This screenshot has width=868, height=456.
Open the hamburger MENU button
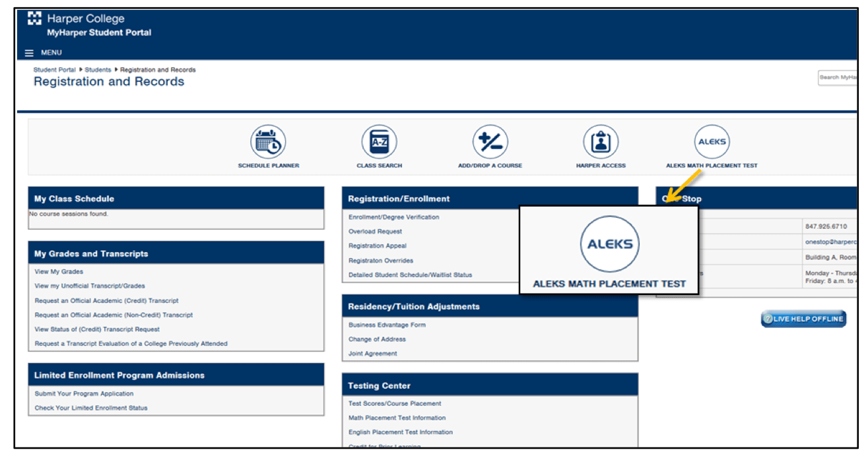(x=44, y=53)
